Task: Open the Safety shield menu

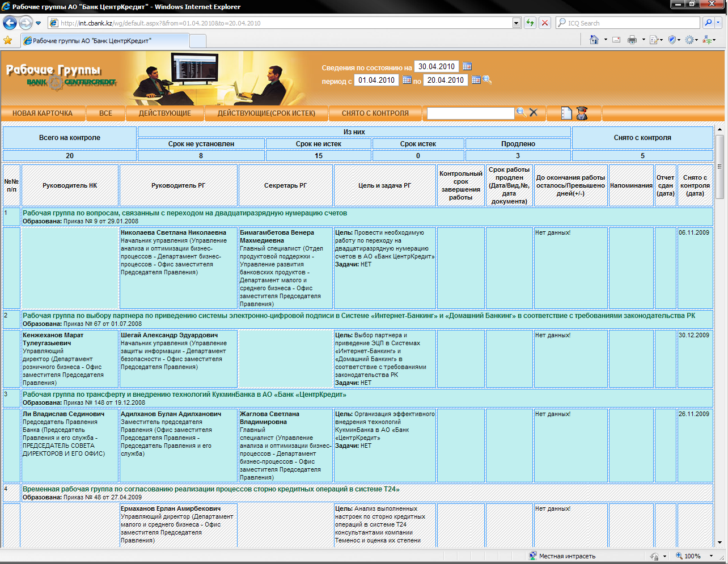Action: click(x=674, y=40)
